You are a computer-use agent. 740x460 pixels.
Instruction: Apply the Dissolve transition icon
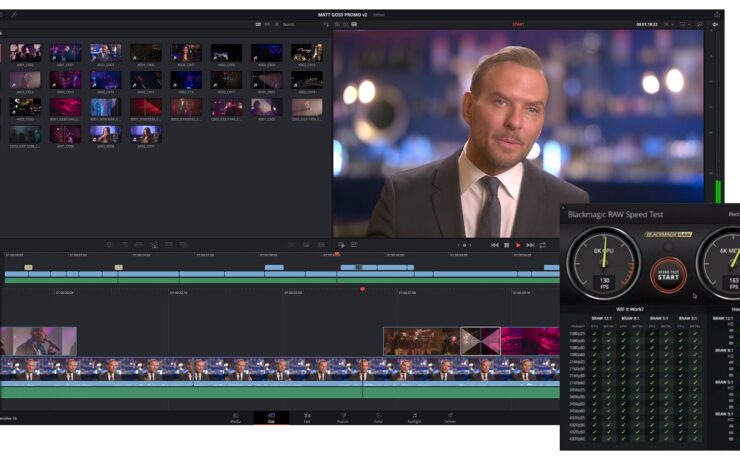coord(306,245)
